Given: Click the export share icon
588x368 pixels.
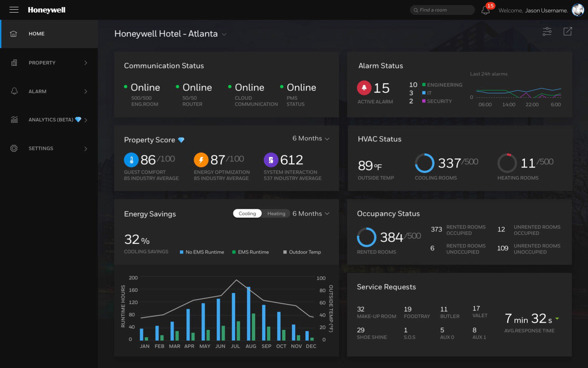Looking at the screenshot, I should pyautogui.click(x=568, y=31).
